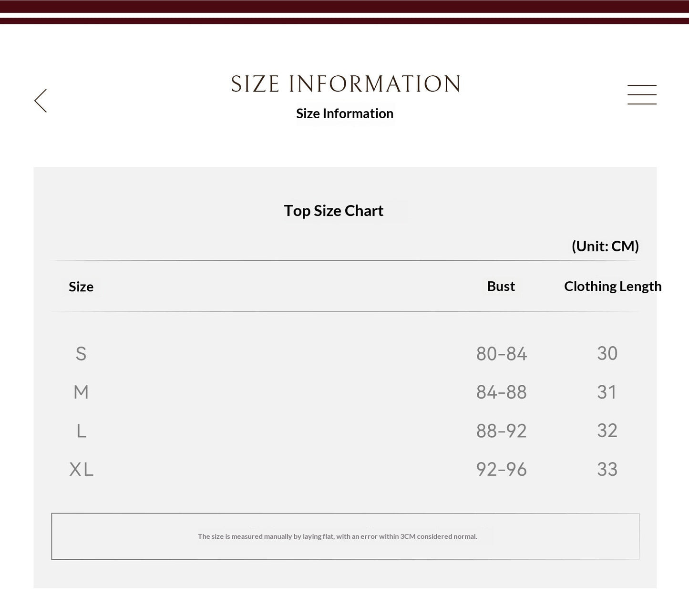
Task: Click the Clothing Length column header
Action: pyautogui.click(x=613, y=286)
